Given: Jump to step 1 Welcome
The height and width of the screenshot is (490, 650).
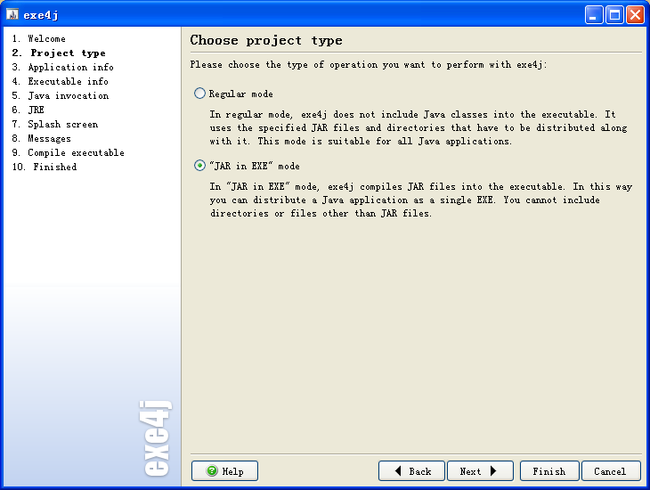Looking at the screenshot, I should point(39,39).
